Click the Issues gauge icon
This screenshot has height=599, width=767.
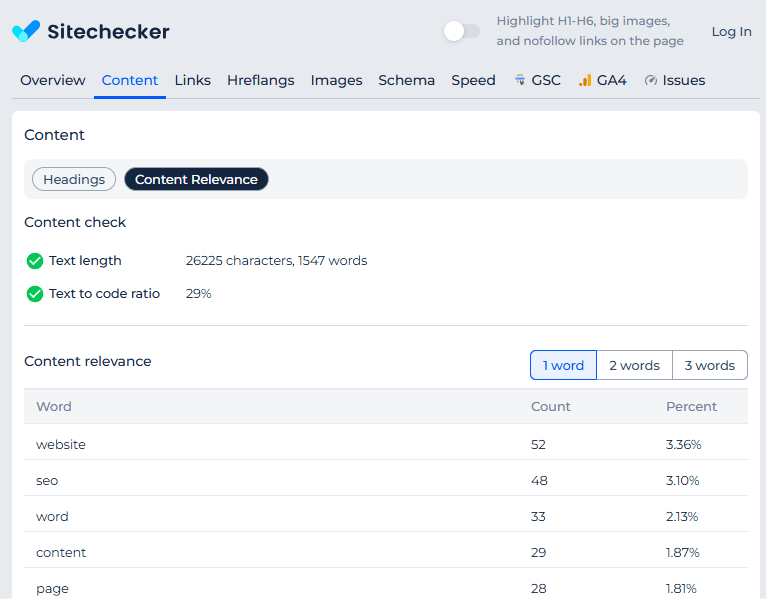point(651,80)
